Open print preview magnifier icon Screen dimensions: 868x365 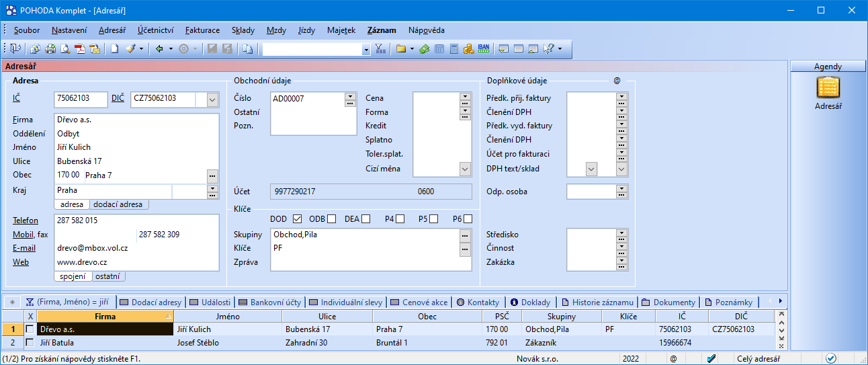coord(65,48)
